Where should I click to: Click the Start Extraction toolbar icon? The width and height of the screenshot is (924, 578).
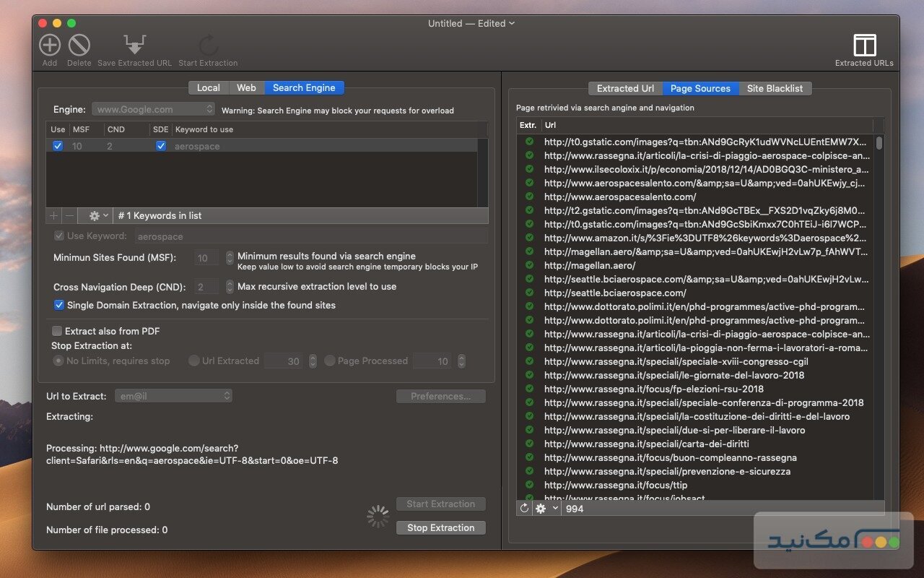click(208, 44)
